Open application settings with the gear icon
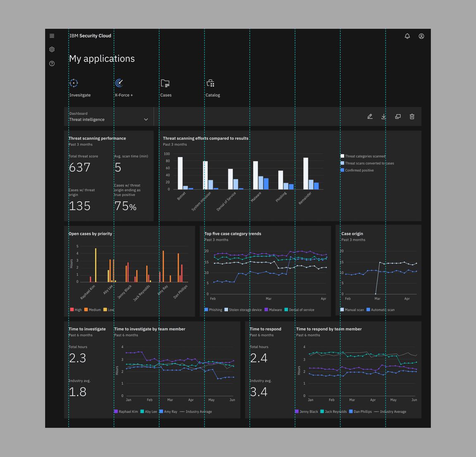Screen dimensions: 476x457 coord(52,49)
